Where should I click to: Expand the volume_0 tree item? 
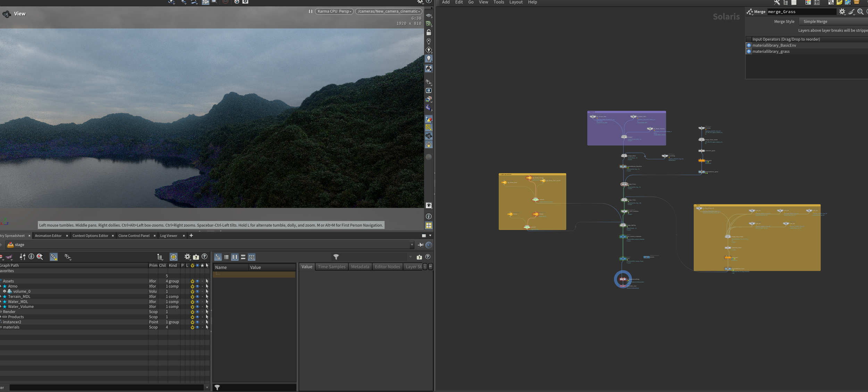(x=5, y=291)
